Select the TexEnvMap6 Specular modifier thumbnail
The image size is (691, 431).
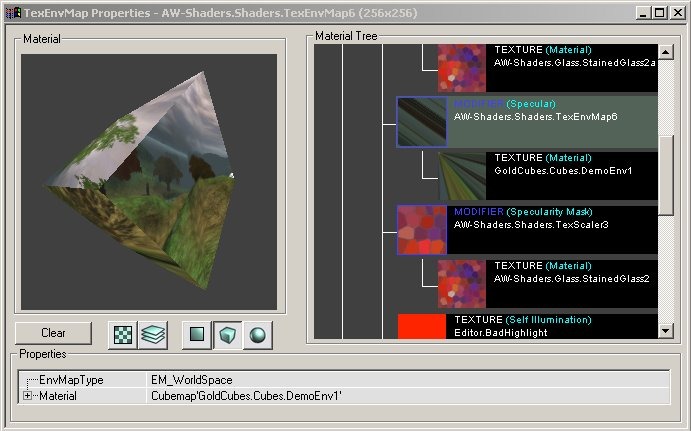pyautogui.click(x=421, y=121)
